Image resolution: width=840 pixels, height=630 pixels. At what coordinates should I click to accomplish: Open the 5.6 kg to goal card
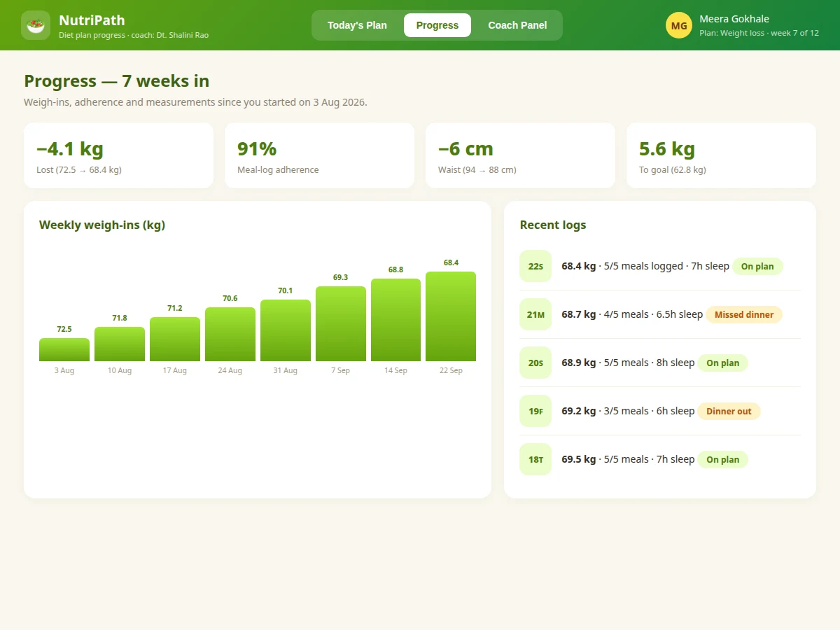click(721, 155)
